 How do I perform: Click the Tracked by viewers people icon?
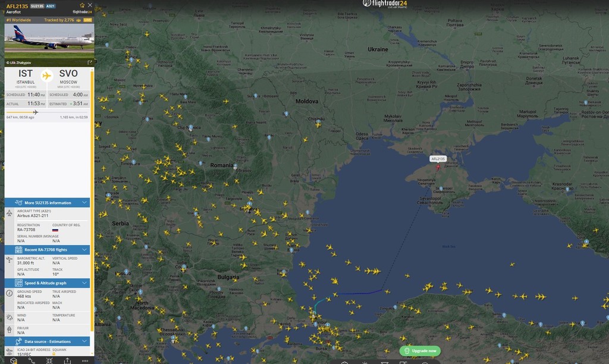click(x=79, y=20)
